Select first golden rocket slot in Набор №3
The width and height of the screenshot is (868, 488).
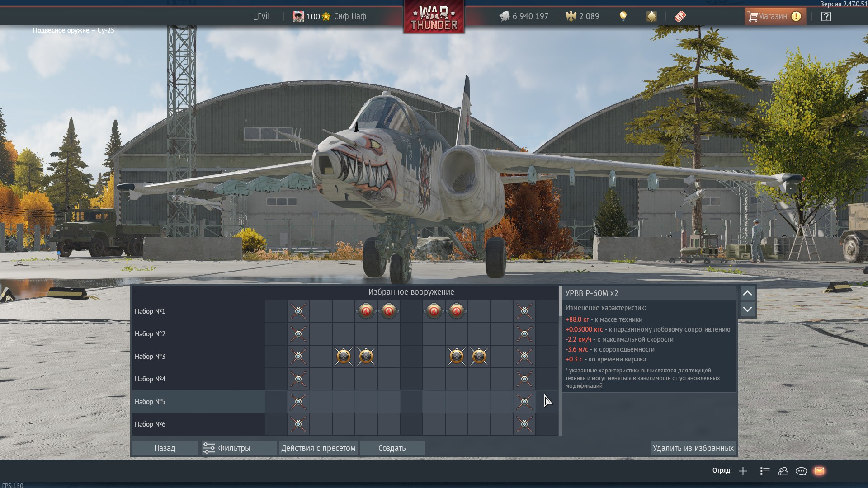[x=344, y=357]
